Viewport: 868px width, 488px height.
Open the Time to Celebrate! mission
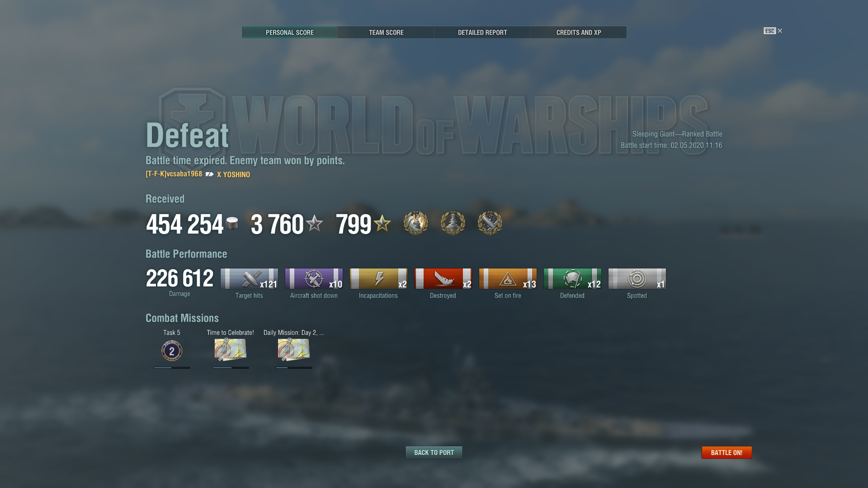point(231,349)
